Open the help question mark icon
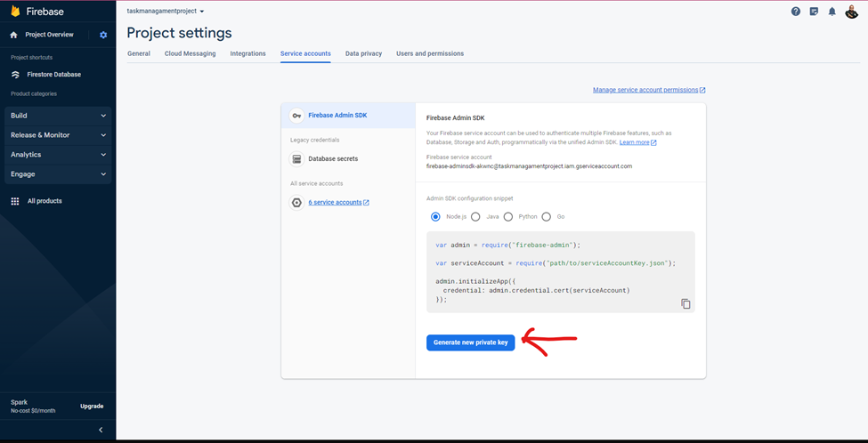Viewport: 868px width, 443px height. [796, 12]
